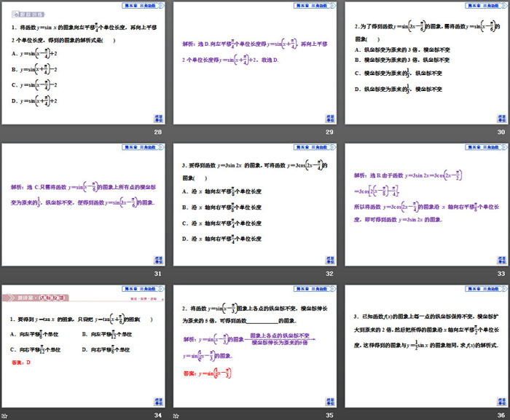The width and height of the screenshot is (510, 420).
Task: Click the slide number 32 label
Action: (x=329, y=274)
